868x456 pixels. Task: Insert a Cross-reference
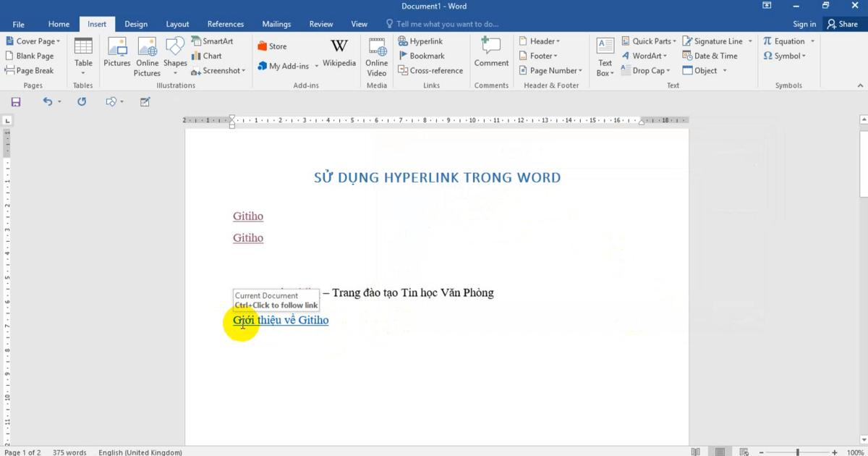[431, 70]
